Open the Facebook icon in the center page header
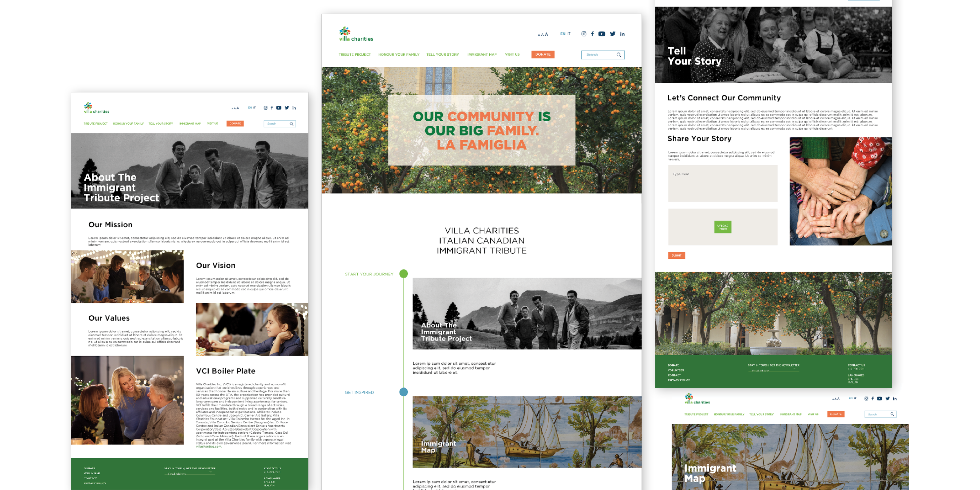 [x=592, y=34]
